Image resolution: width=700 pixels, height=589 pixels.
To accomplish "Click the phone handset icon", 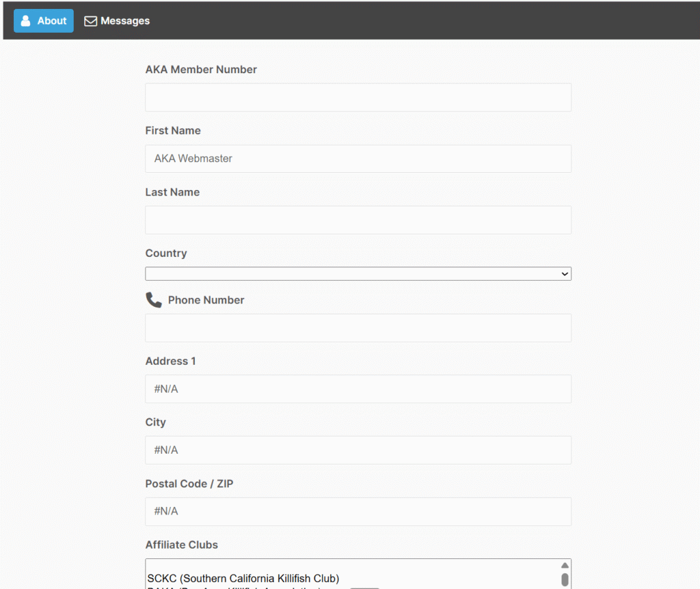I will click(x=154, y=300).
